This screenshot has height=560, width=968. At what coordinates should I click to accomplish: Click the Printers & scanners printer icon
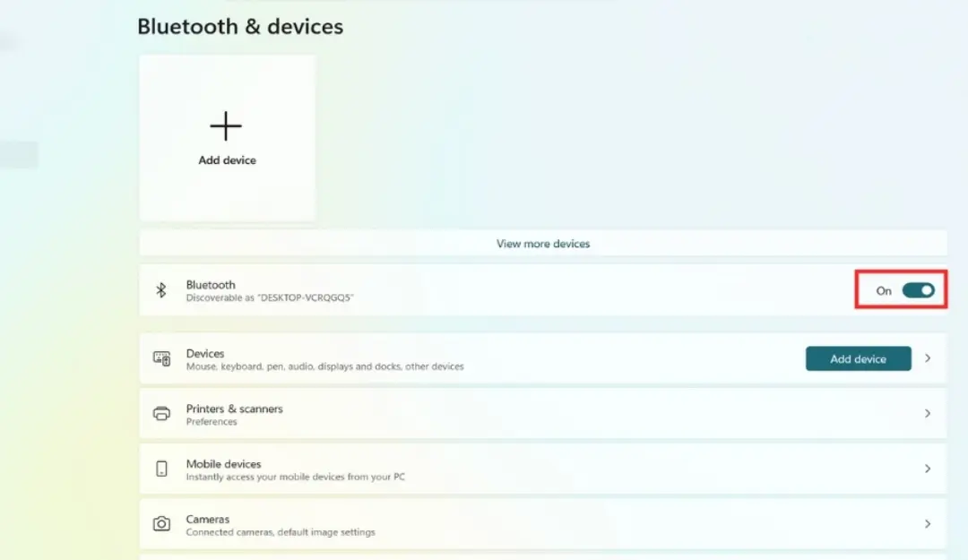click(x=161, y=414)
